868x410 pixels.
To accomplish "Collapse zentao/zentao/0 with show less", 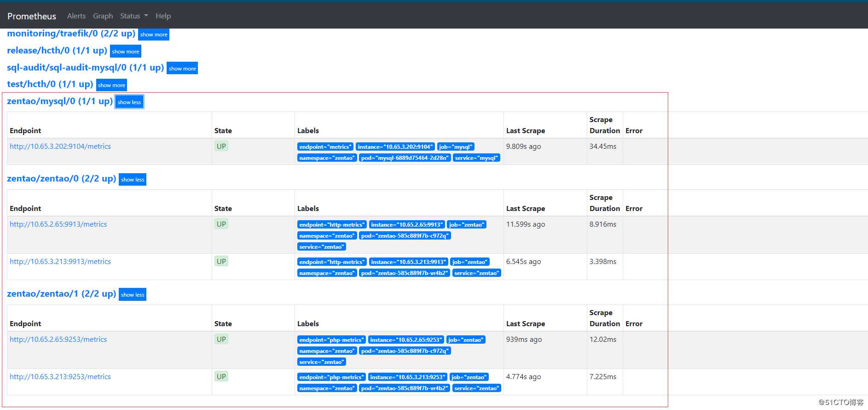I will (x=133, y=180).
